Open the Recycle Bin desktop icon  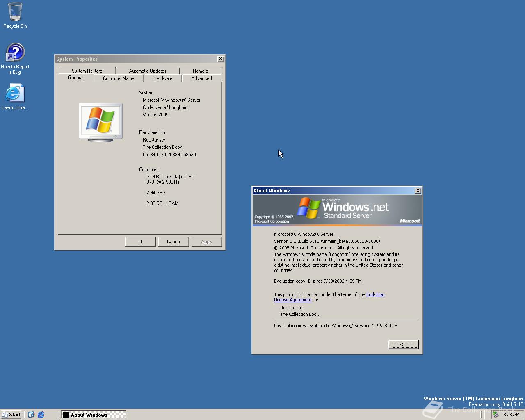click(x=15, y=16)
